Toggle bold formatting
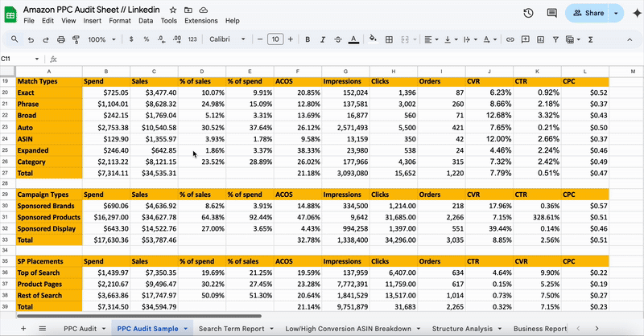The image size is (644, 336). 308,39
